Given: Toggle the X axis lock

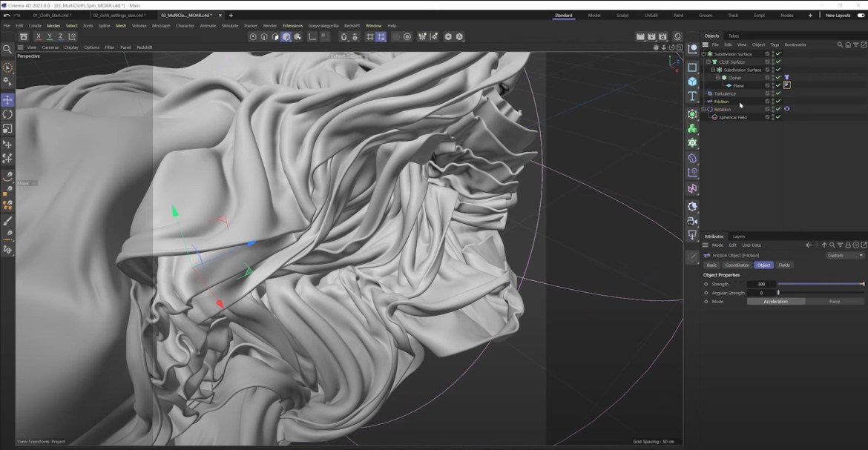Looking at the screenshot, I should coord(38,36).
